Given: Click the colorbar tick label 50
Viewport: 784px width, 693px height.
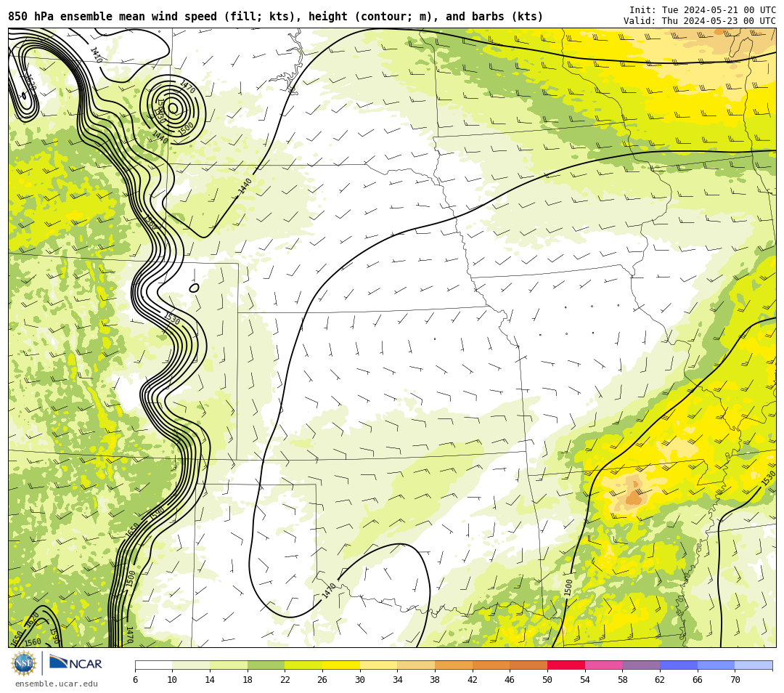Looking at the screenshot, I should [547, 679].
